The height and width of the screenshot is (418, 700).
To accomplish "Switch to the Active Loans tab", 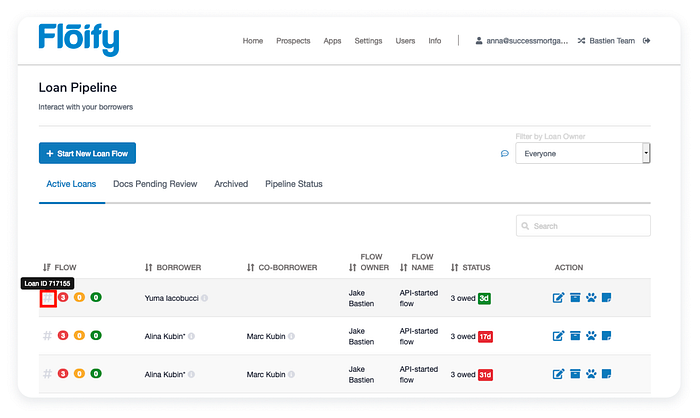I will tap(71, 184).
